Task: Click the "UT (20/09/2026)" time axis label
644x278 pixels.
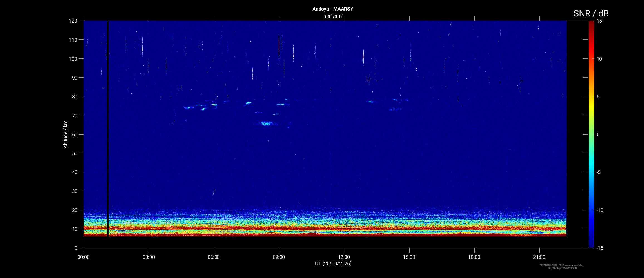Action: pyautogui.click(x=333, y=264)
